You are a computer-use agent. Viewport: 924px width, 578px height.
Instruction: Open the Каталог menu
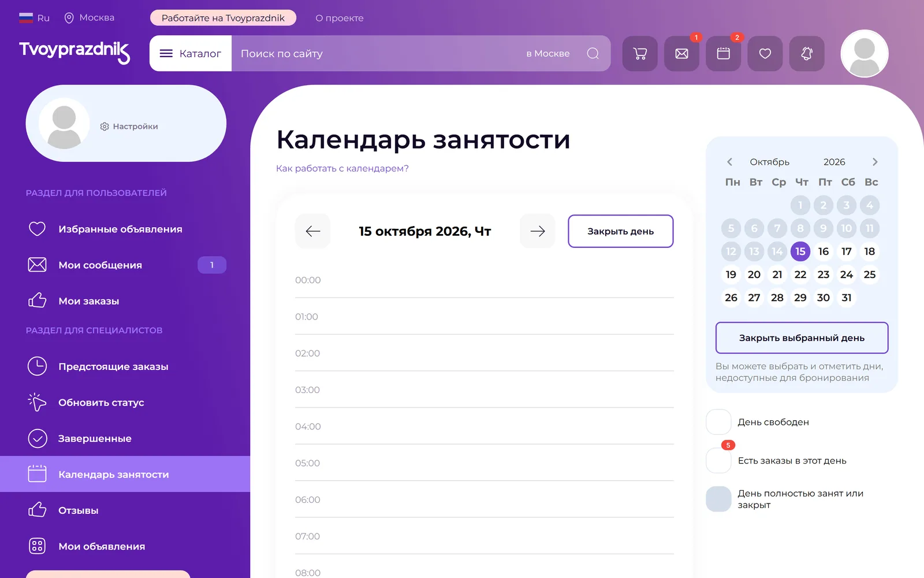point(191,54)
